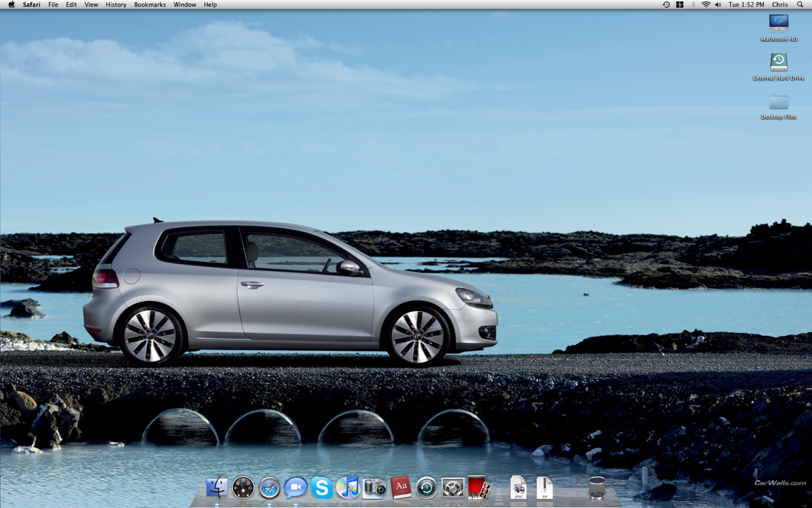812x508 pixels.
Task: Launch Photo Booth from the dock
Action: (479, 488)
